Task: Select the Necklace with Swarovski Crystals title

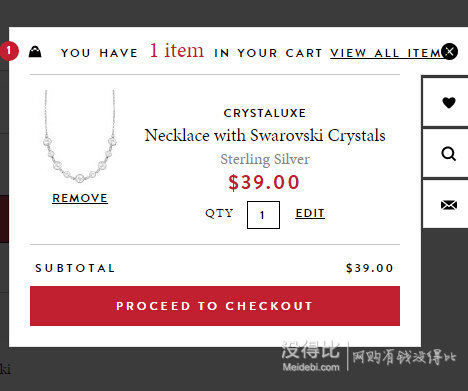Action: [265, 136]
